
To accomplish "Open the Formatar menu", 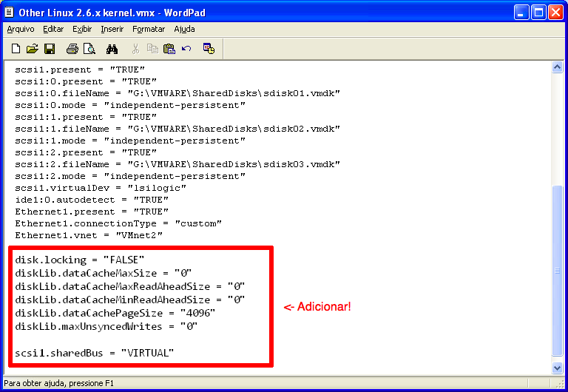I will [x=149, y=29].
